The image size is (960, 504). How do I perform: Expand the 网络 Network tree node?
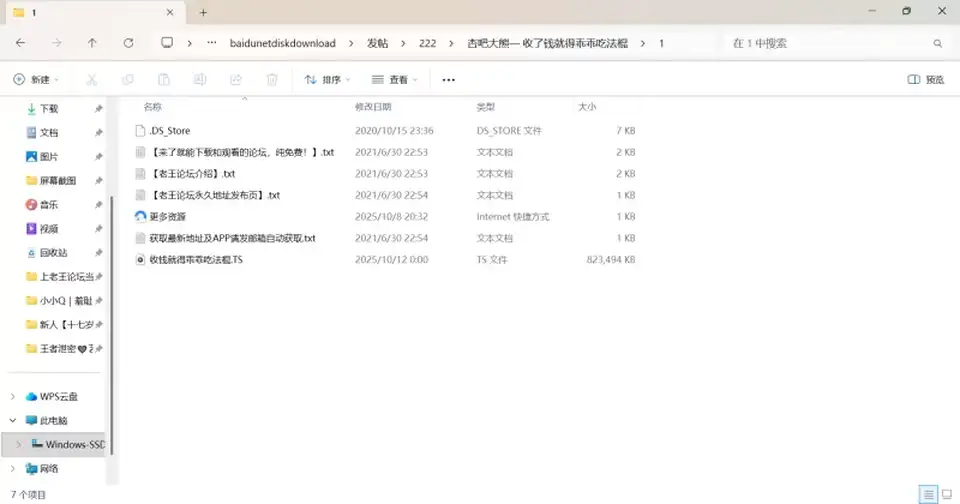pos(12,468)
